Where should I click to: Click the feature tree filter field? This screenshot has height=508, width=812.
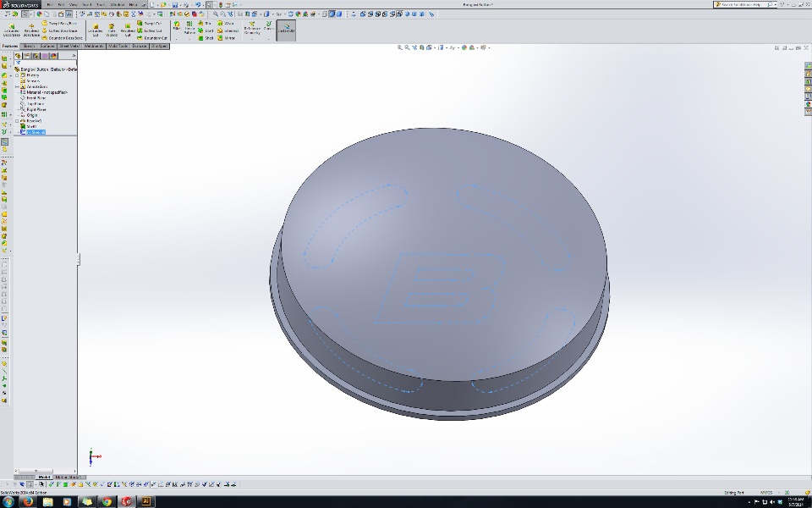click(46, 63)
